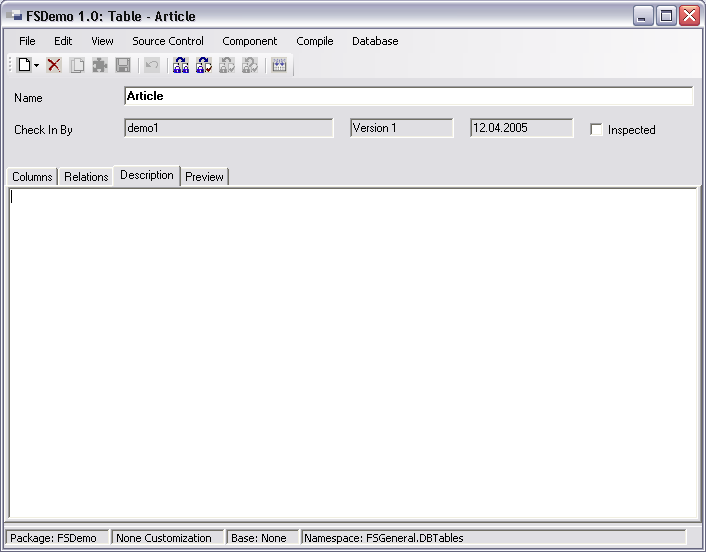This screenshot has height=552, width=706.
Task: Switch to the Preview tab
Action: pyautogui.click(x=204, y=176)
